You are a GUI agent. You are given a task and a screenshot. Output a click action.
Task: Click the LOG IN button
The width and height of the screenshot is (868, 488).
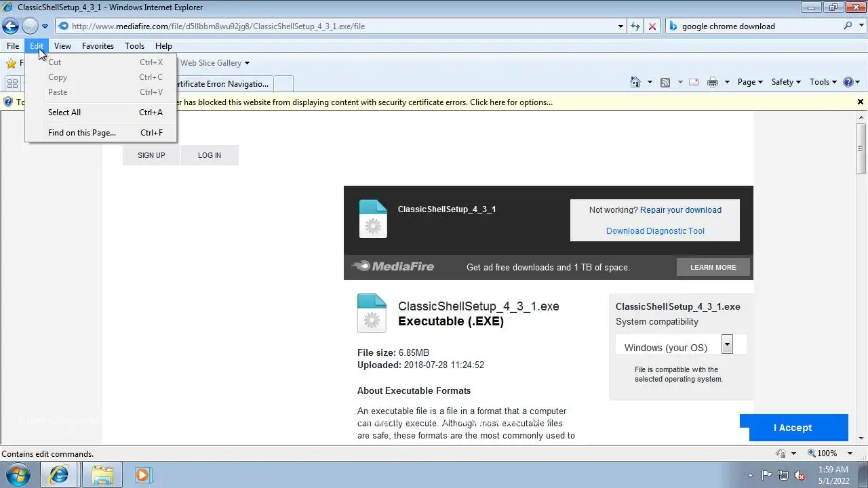coord(210,155)
